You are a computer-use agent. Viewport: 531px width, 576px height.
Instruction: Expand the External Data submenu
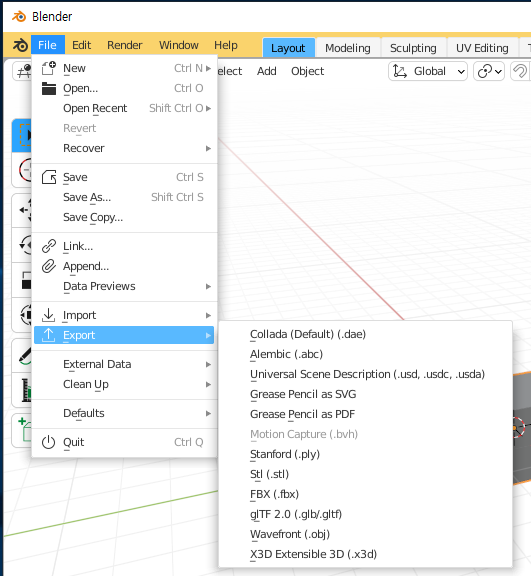[208, 364]
